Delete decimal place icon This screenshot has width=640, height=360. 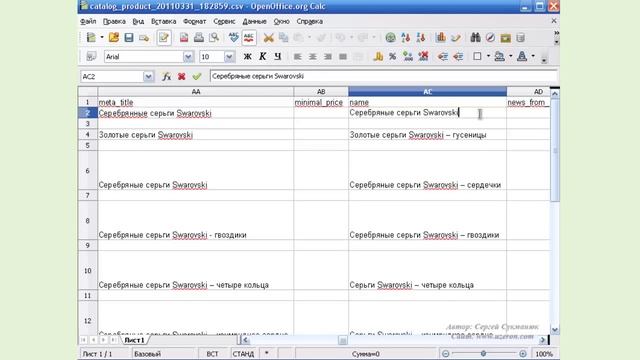(x=423, y=56)
